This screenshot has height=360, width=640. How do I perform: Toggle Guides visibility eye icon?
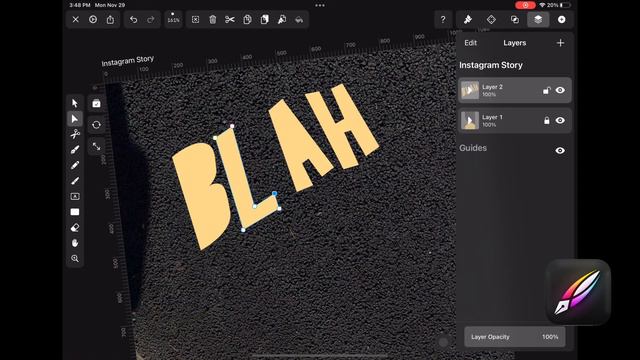[560, 151]
